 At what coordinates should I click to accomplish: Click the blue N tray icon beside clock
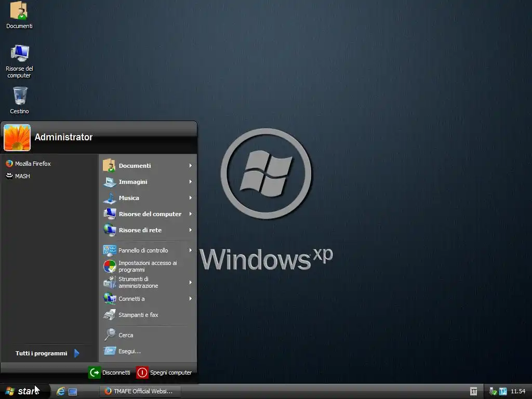point(503,392)
